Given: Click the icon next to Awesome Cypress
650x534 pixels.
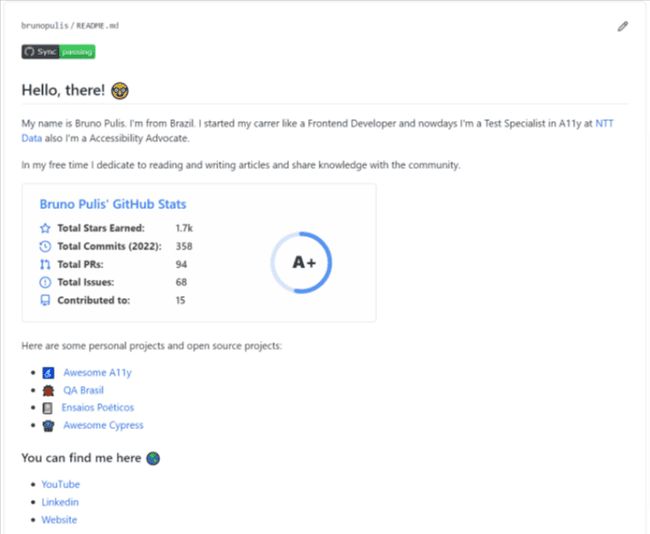Looking at the screenshot, I should pos(48,426).
